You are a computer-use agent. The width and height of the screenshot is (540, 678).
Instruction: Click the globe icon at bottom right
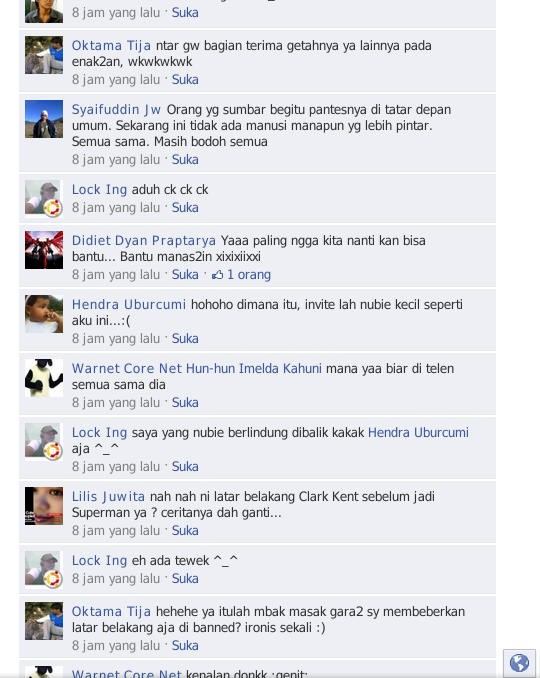pos(519,662)
